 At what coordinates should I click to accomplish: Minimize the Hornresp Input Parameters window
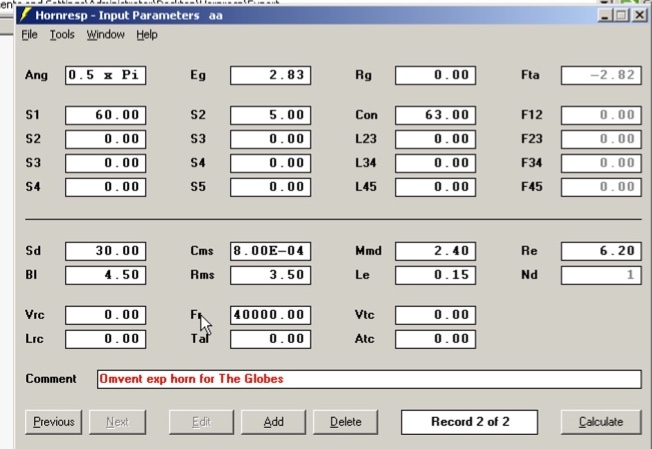coord(605,15)
